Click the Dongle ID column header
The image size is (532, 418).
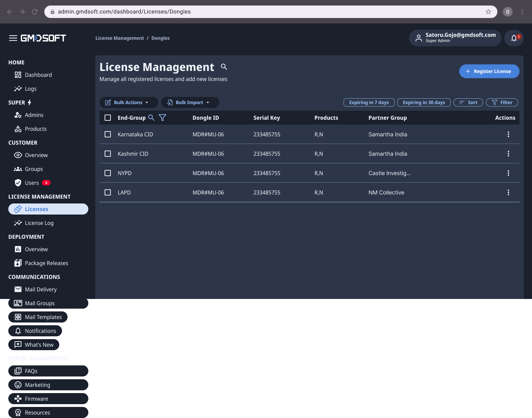206,118
